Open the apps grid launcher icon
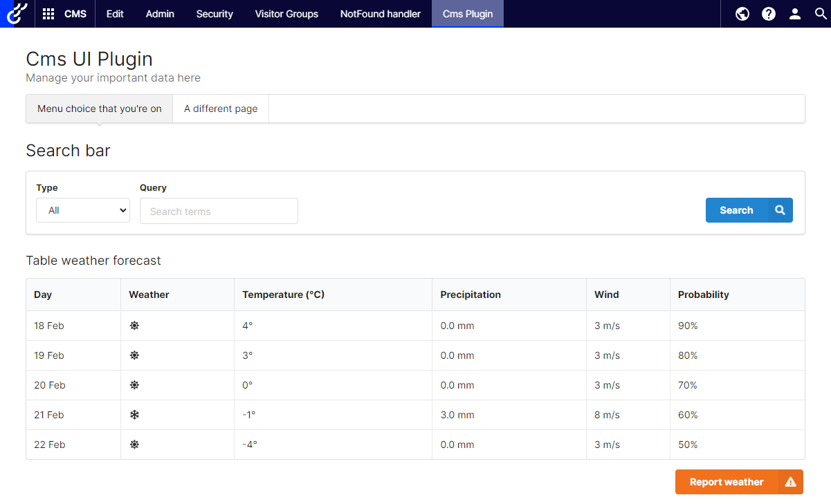This screenshot has width=831, height=504. click(x=48, y=14)
